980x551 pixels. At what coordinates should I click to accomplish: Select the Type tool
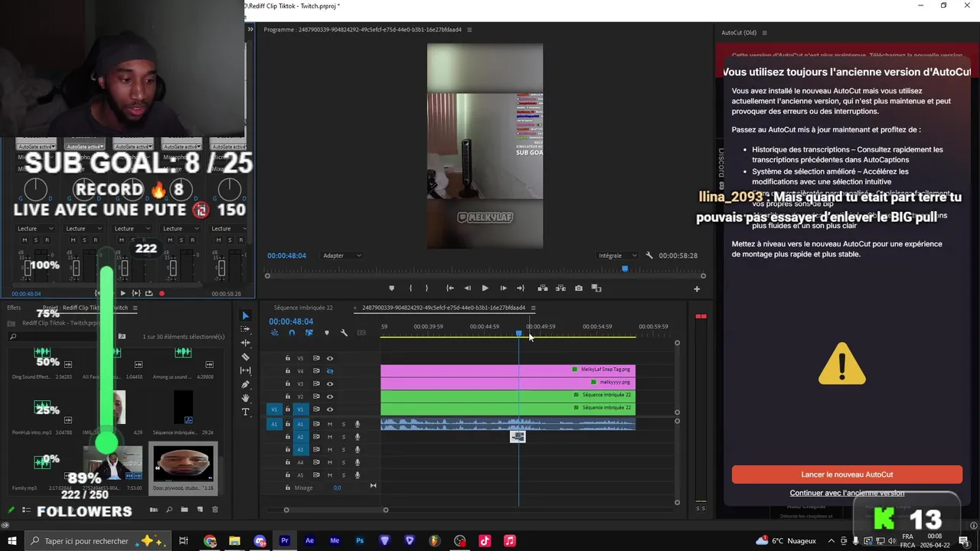tap(246, 412)
